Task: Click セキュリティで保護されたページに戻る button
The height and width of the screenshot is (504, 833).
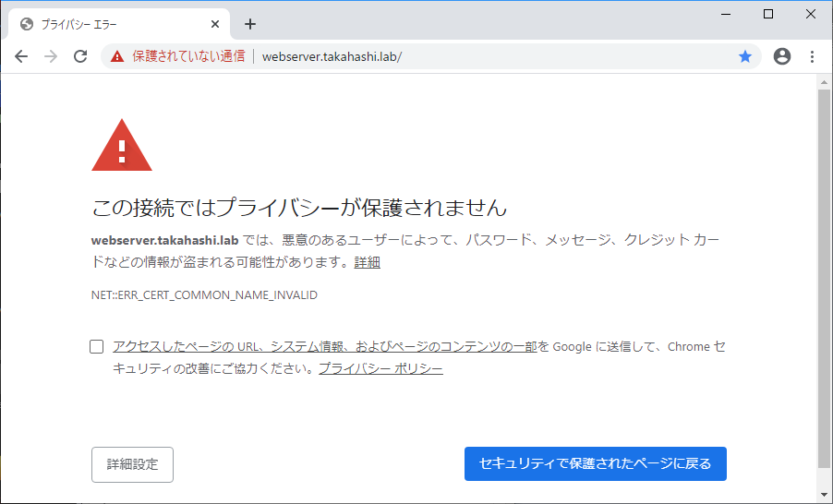Action: 596,463
